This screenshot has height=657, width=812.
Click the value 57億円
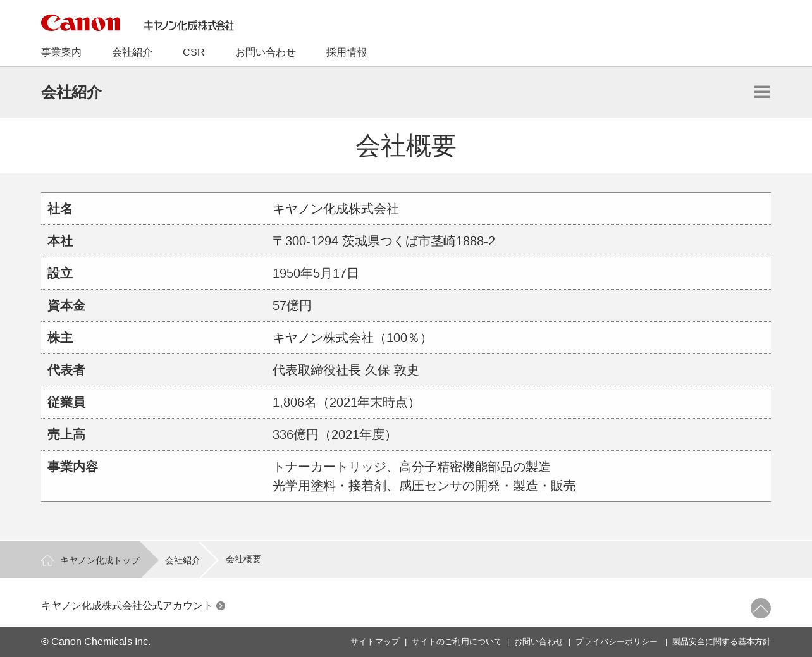[x=292, y=305]
